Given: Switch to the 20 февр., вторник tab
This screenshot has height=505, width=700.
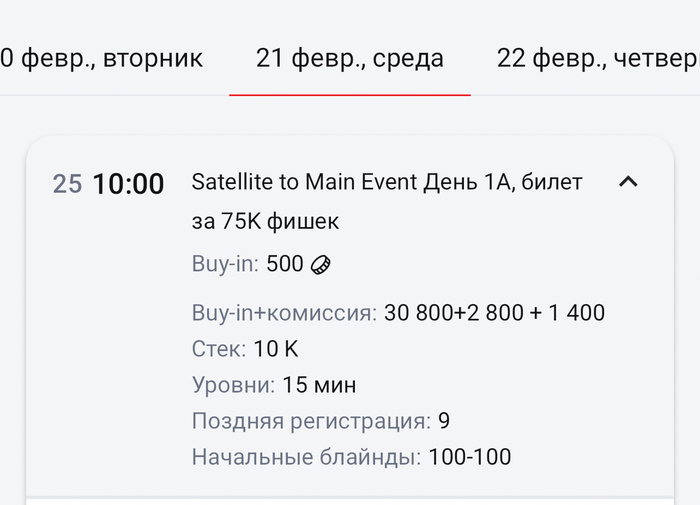Looking at the screenshot, I should click(101, 58).
